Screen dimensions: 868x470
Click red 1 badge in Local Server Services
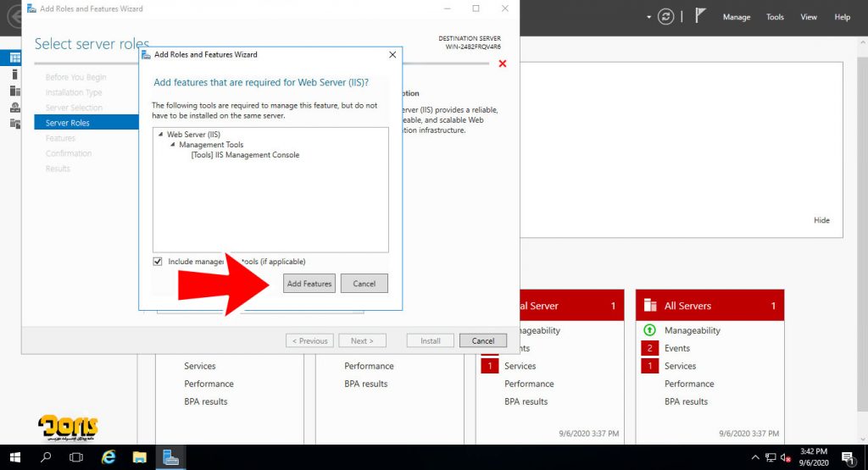pos(489,366)
